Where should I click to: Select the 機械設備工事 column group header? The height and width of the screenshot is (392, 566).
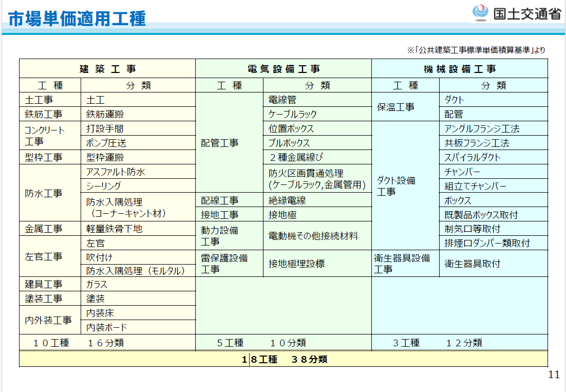pyautogui.click(x=460, y=68)
